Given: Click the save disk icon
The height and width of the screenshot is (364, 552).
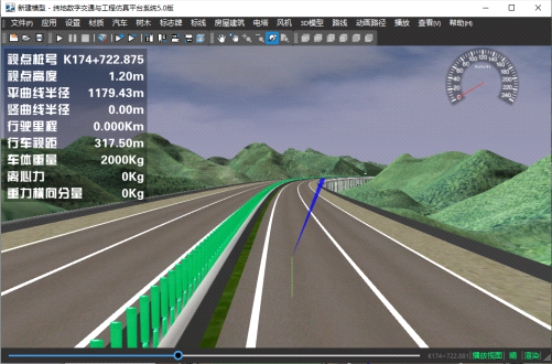Looking at the screenshot, I should coord(39,38).
